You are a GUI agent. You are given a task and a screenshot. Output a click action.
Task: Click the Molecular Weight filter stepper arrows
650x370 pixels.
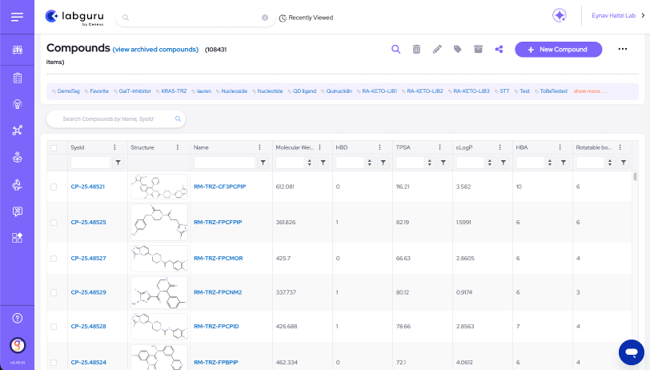(309, 162)
